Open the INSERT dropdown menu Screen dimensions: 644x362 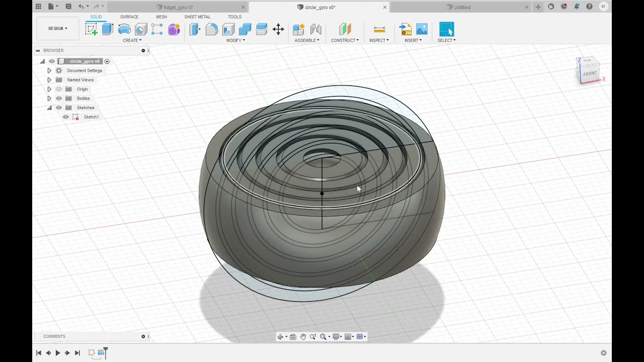(413, 40)
